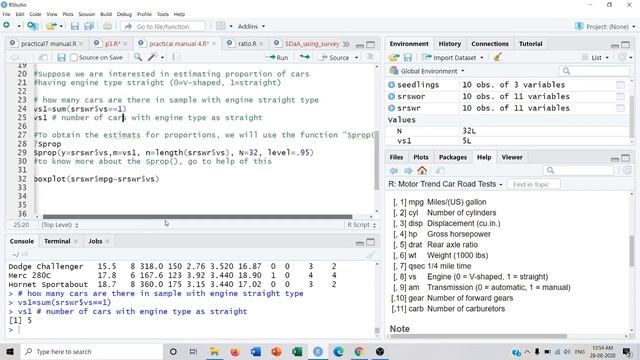Screen dimensions: 640x360
Task: Open the List view dropdown
Action: [596, 58]
